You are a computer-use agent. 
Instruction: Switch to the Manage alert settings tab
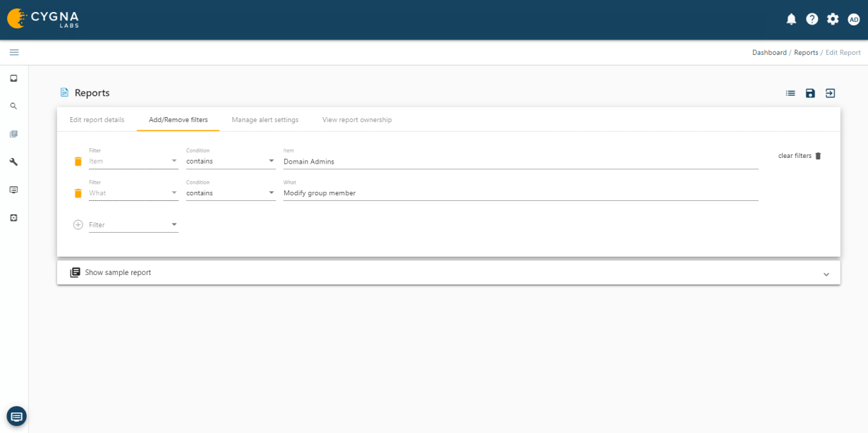[x=265, y=119]
